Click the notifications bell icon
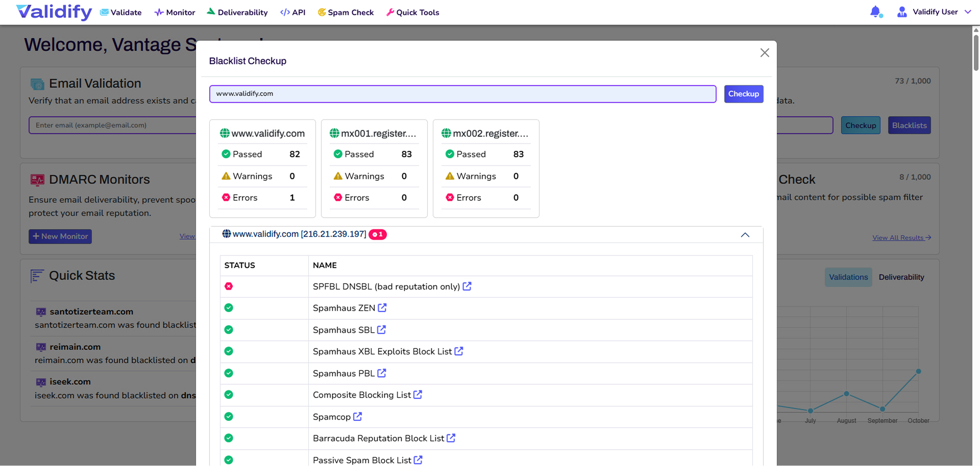This screenshot has width=980, height=466. point(875,12)
